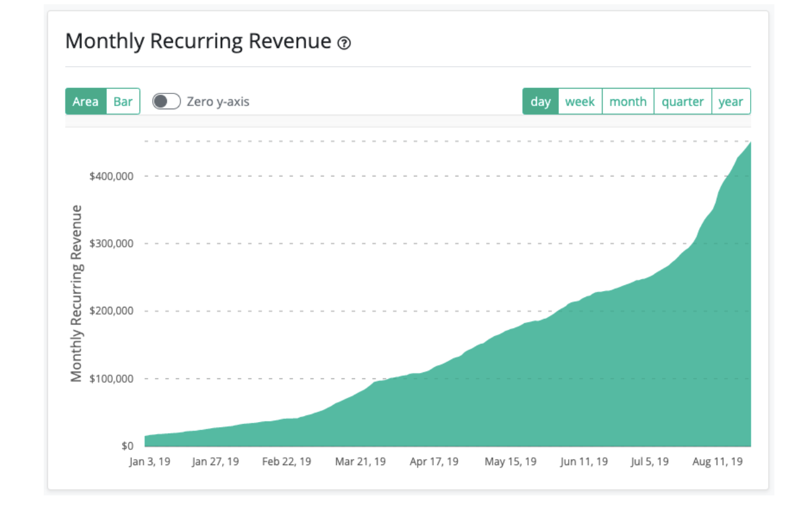This screenshot has height=513, width=812.
Task: Click the $300,000 y-axis label
Action: pyautogui.click(x=110, y=243)
